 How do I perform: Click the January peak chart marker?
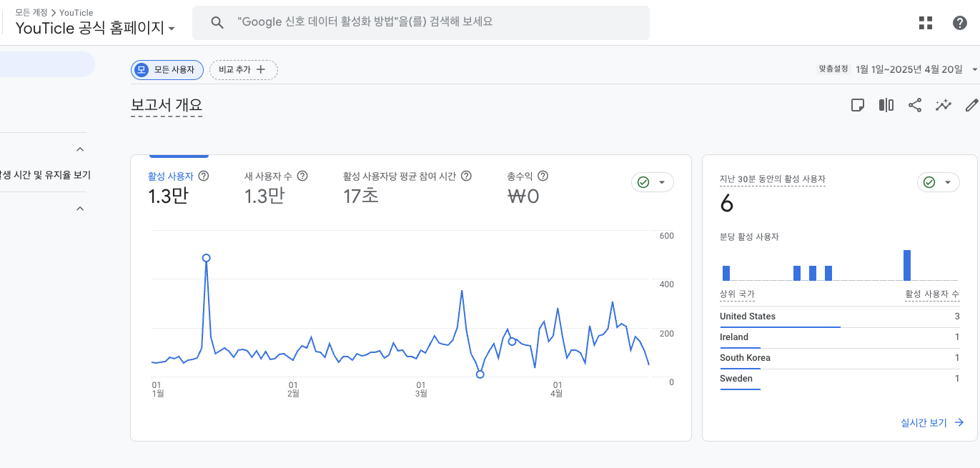[206, 258]
